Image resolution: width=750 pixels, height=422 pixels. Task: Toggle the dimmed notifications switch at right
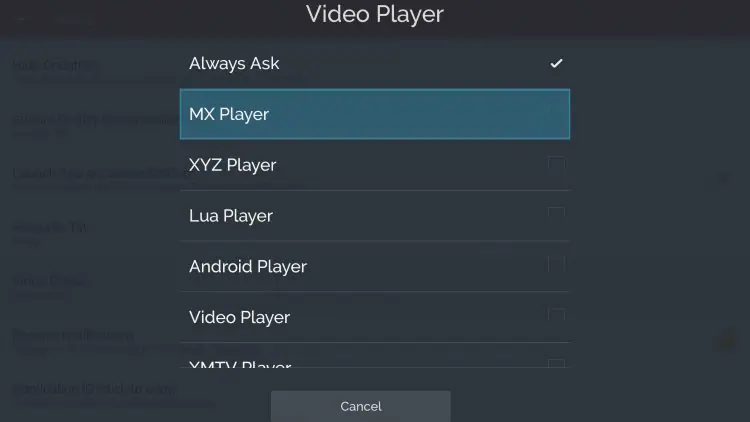[x=726, y=342]
